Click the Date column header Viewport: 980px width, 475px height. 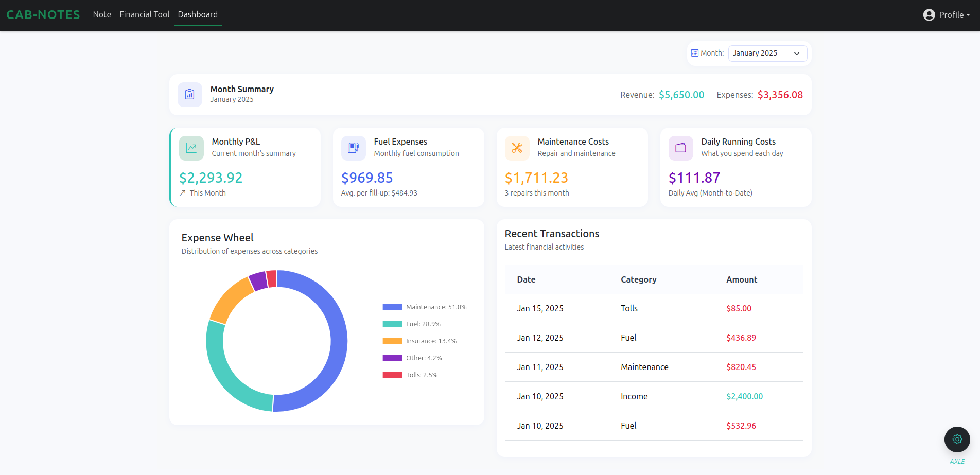click(x=526, y=279)
